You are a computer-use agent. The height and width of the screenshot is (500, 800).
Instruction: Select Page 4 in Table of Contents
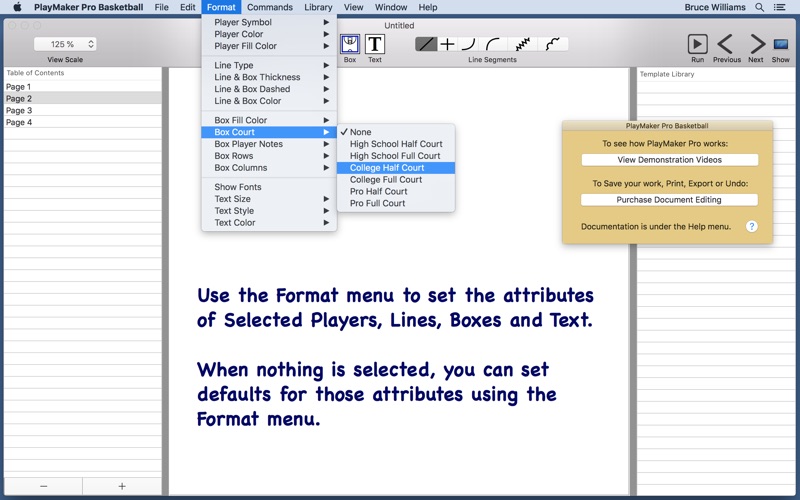click(x=83, y=122)
